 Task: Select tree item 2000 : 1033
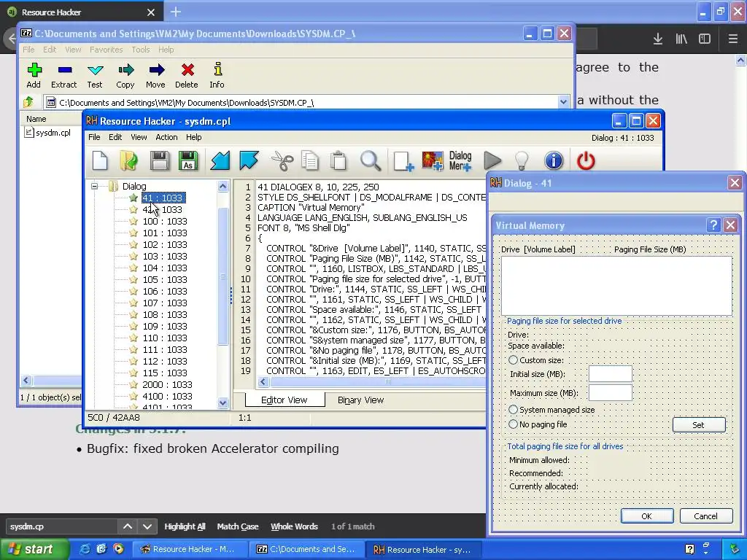click(167, 384)
